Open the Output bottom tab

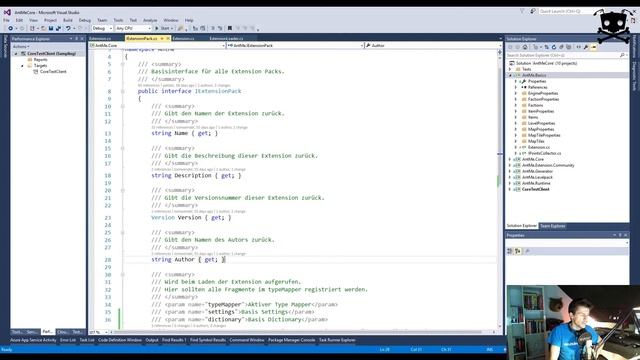[x=152, y=340]
